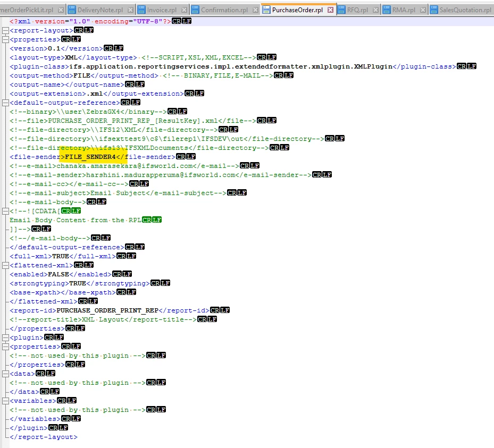Click the closing plugin tag
The image size is (494, 448).
click(29, 428)
